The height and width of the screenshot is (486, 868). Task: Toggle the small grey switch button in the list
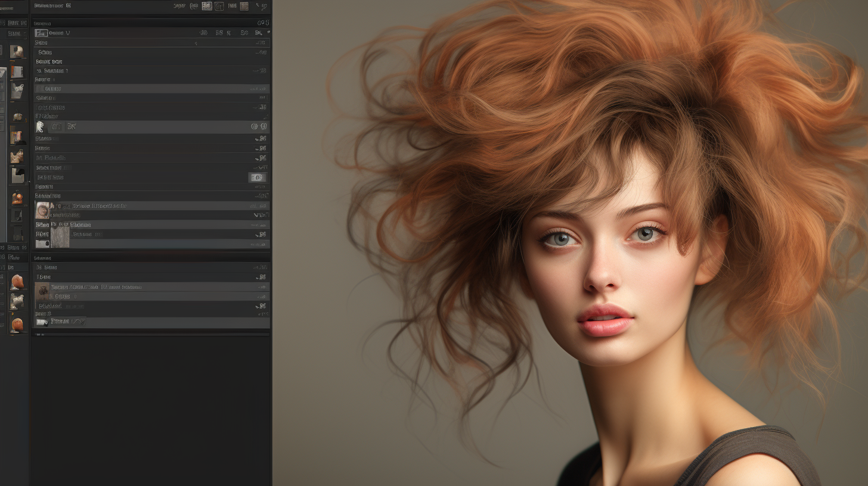(x=257, y=177)
